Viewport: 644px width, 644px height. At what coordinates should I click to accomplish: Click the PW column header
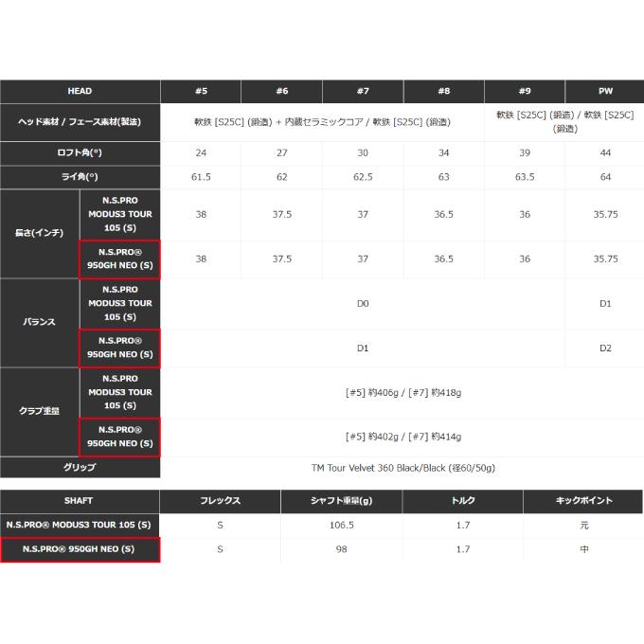605,91
